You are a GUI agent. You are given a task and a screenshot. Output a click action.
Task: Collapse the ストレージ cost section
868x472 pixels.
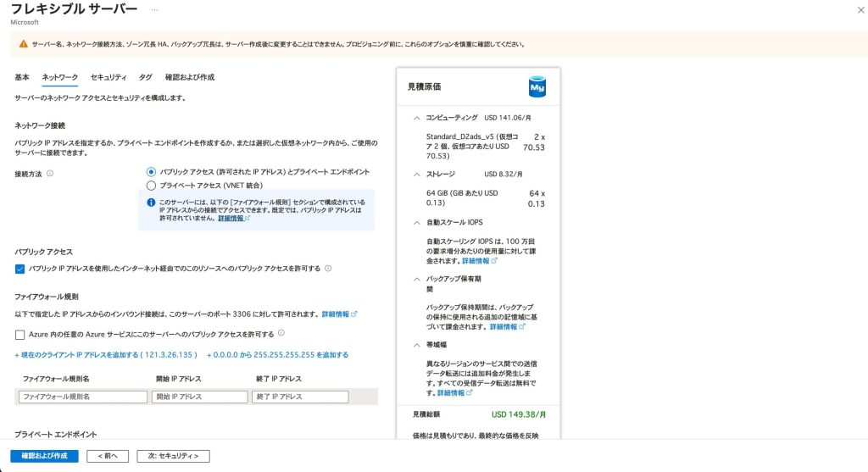(415, 174)
